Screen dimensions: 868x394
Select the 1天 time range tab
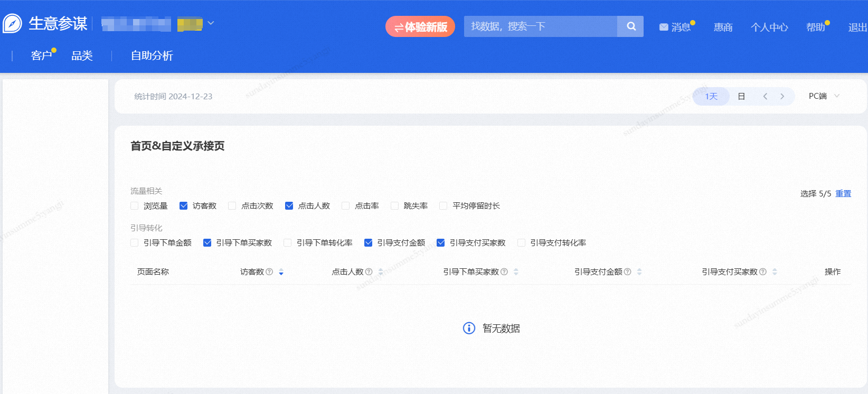pos(711,96)
